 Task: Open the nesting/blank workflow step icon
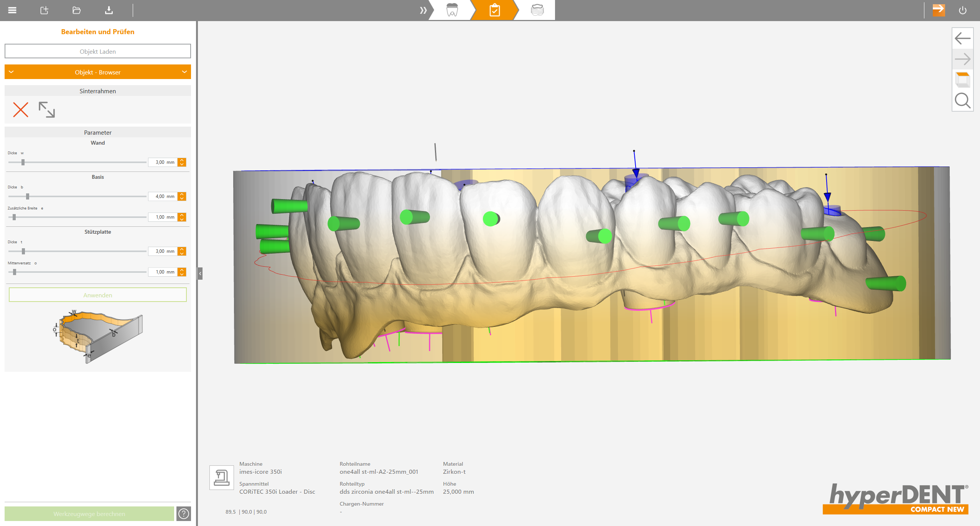[x=538, y=10]
